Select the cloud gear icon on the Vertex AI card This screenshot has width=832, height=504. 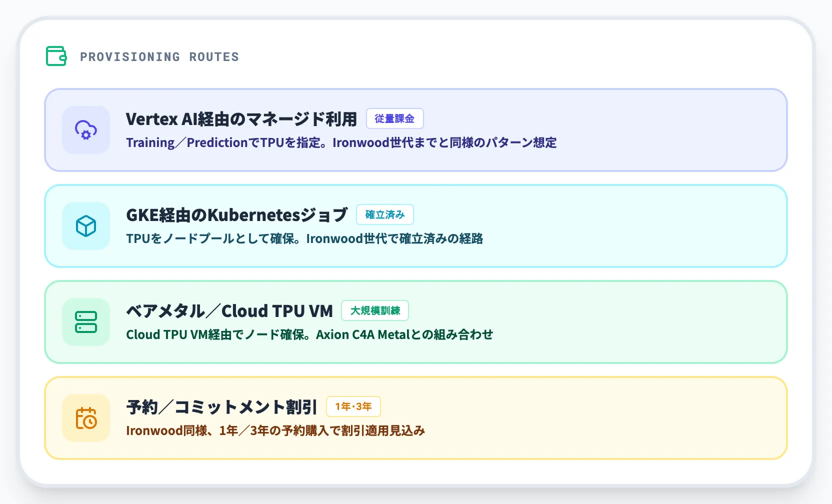tap(85, 130)
